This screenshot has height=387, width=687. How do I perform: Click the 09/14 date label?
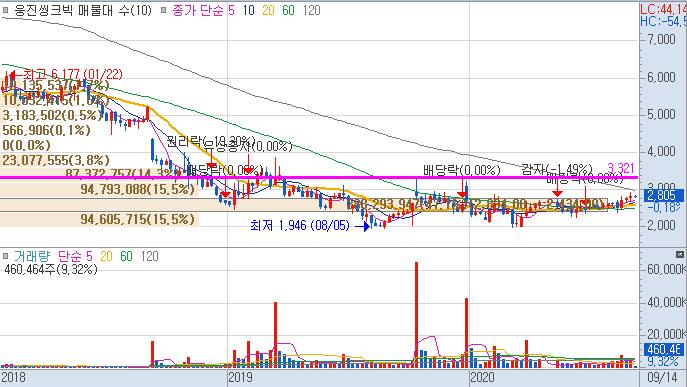(662, 377)
